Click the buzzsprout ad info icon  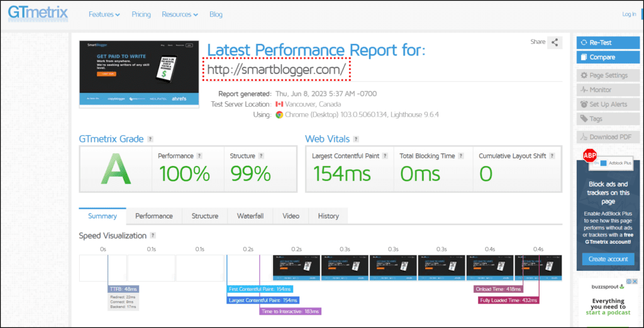click(x=628, y=282)
